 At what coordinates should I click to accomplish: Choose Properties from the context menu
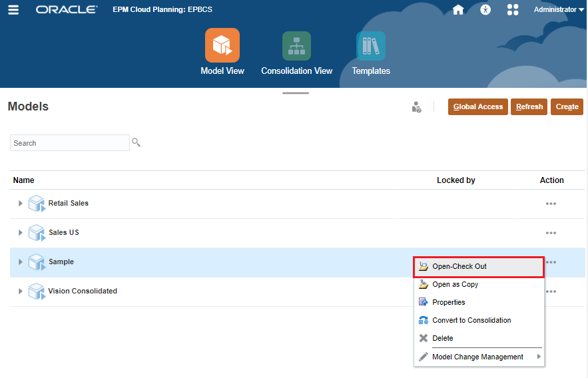coord(479,302)
